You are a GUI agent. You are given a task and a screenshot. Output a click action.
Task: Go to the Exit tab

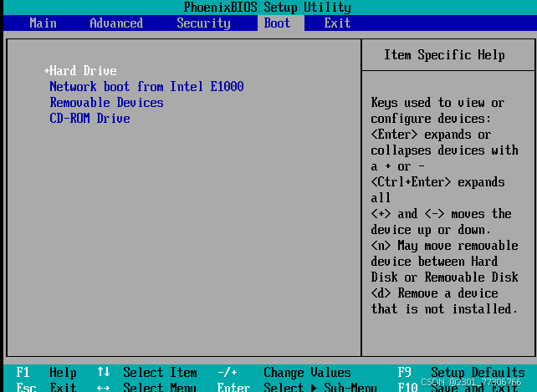(x=337, y=23)
